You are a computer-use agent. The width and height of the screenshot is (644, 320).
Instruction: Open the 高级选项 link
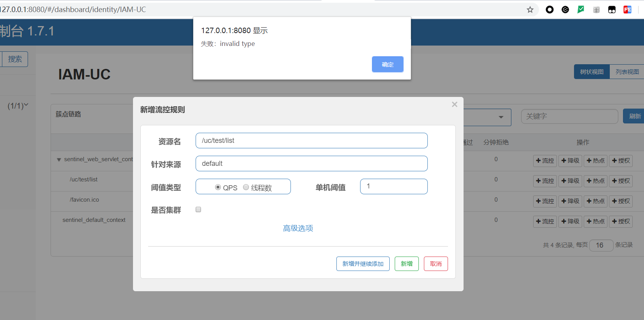(x=298, y=228)
